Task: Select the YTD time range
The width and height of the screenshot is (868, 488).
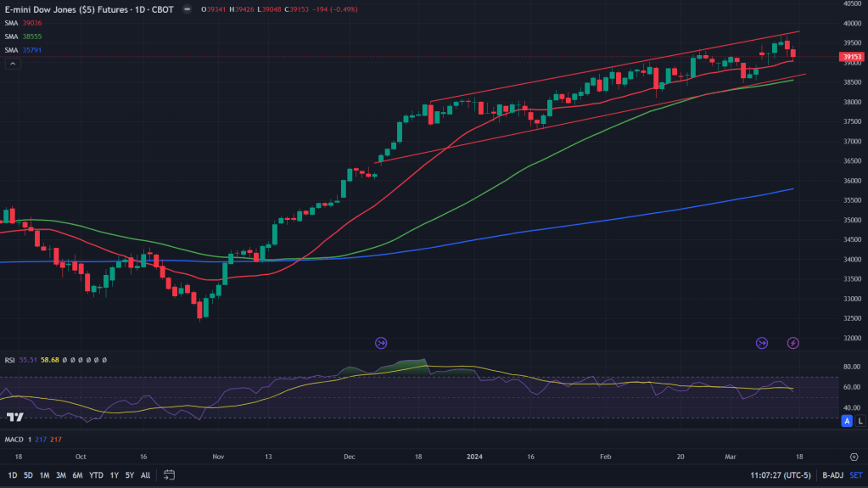Action: tap(96, 475)
